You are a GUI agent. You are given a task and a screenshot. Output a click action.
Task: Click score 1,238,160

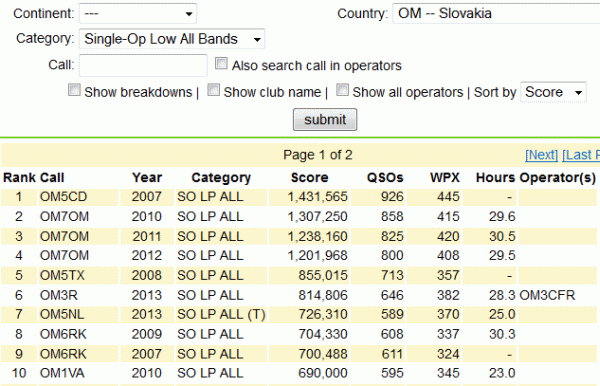(x=318, y=236)
